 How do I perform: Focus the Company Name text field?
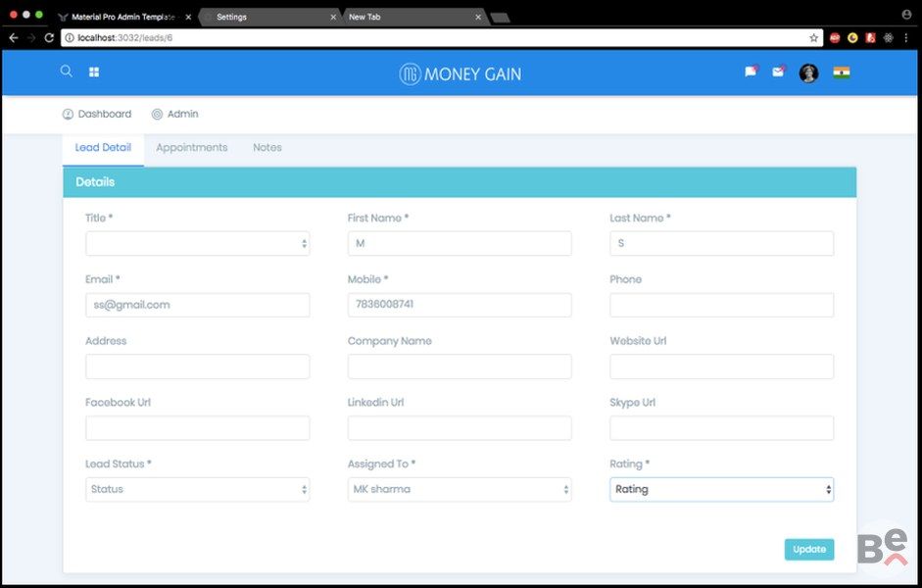(460, 367)
